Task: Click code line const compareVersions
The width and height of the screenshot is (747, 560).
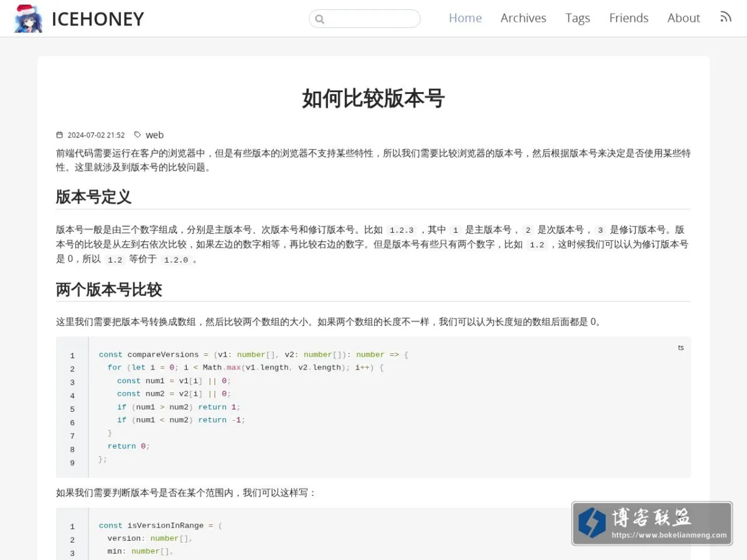Action: tap(253, 355)
